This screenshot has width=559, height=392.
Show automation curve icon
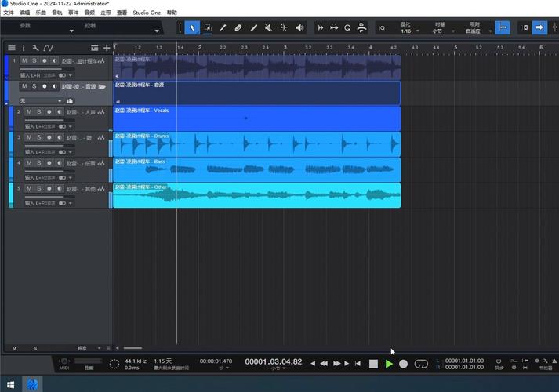pos(49,48)
